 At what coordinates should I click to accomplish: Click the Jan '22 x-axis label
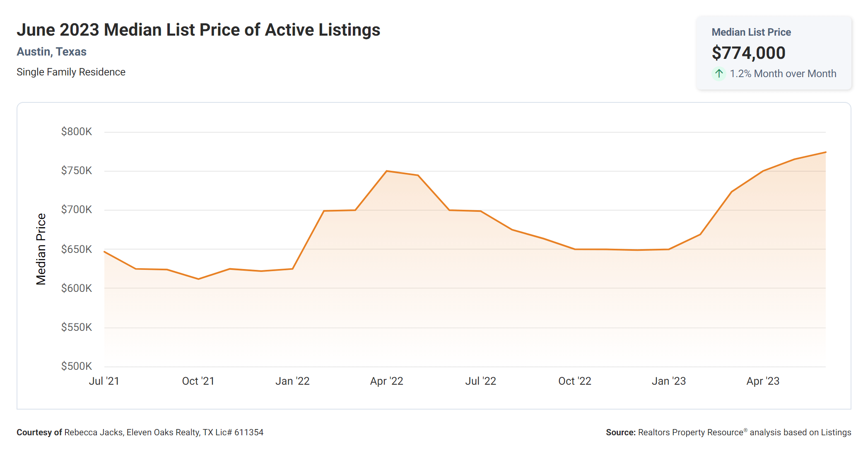(x=292, y=381)
